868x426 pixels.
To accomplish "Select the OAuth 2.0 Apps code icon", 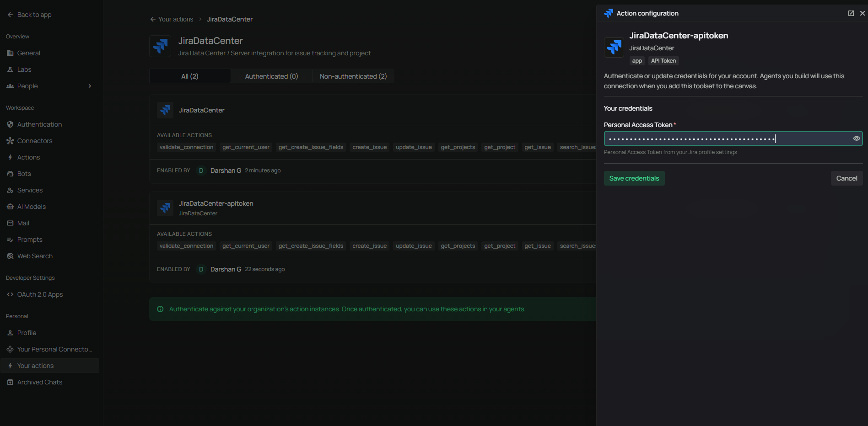I will (x=10, y=294).
